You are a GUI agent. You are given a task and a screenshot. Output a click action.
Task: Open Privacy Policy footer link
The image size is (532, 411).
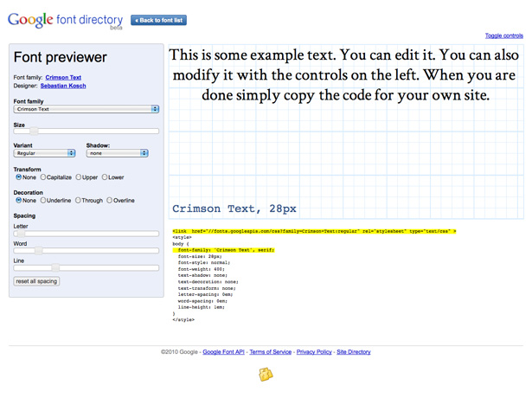click(x=314, y=352)
